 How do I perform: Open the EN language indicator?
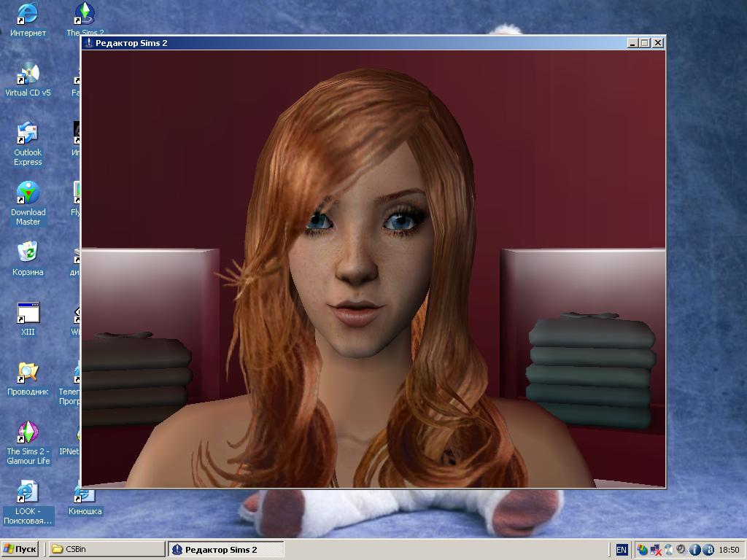pos(622,550)
